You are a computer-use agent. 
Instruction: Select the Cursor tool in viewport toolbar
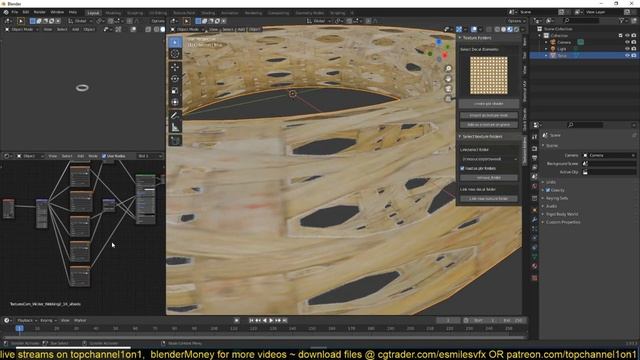pyautogui.click(x=175, y=53)
